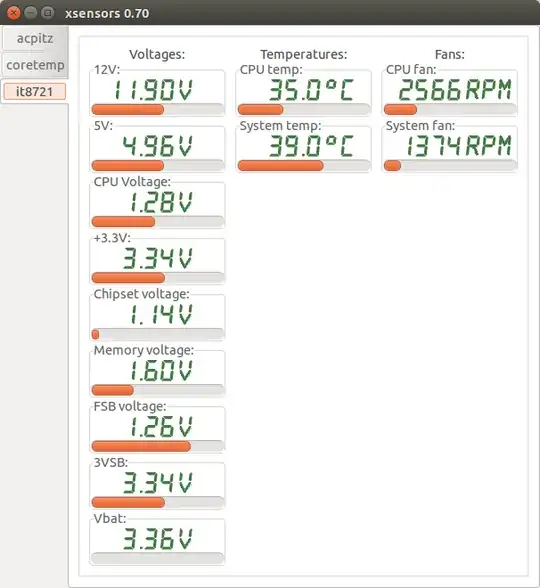Viewport: 540px width, 588px height.
Task: Click the 11.90V reading
Action: (153, 90)
